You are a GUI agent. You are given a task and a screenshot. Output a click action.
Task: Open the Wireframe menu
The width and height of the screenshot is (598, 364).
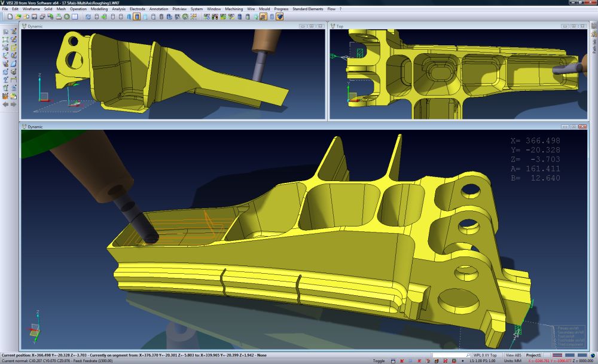tap(31, 9)
